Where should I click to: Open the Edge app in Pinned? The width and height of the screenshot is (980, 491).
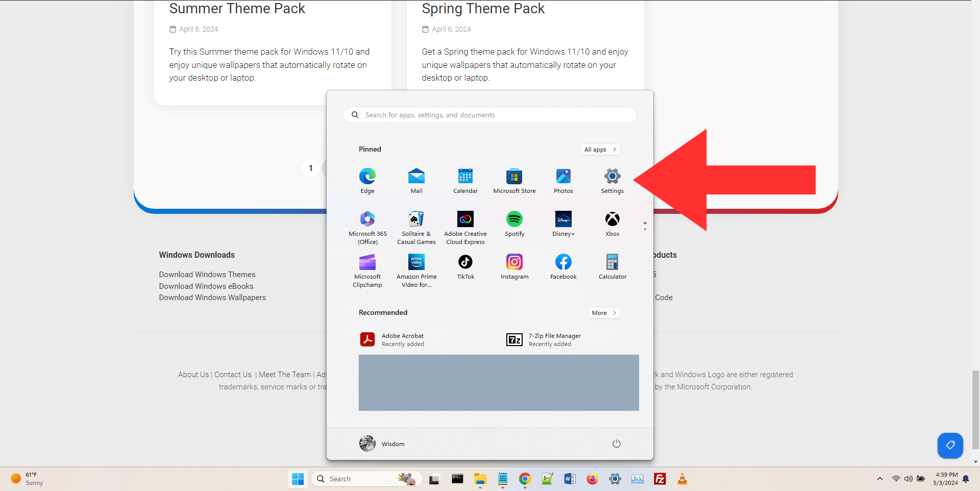point(367,181)
